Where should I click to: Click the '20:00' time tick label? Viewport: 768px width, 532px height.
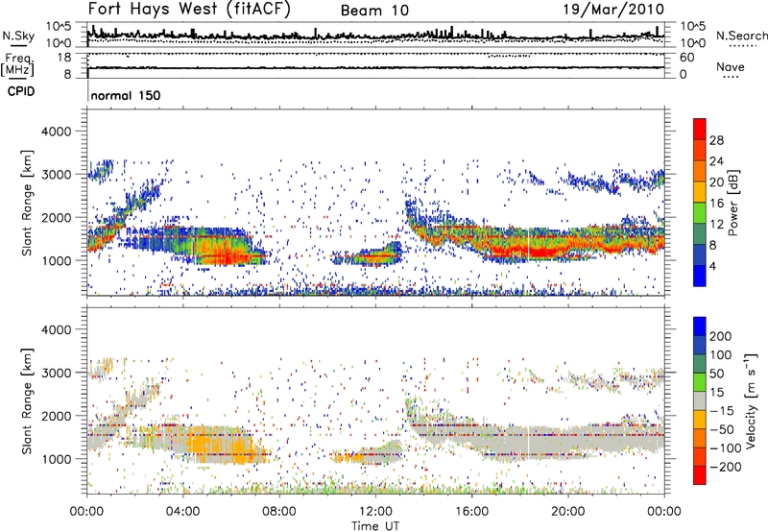coord(567,512)
